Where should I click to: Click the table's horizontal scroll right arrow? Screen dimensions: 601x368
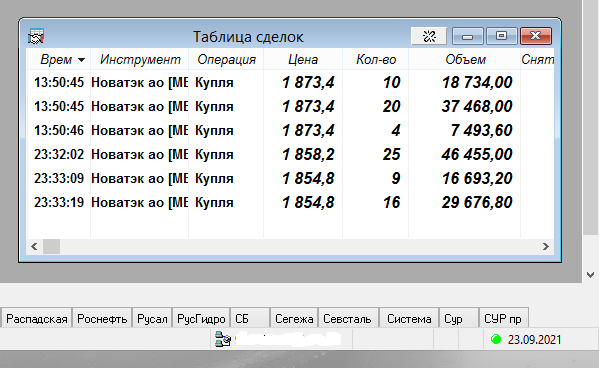tap(546, 246)
